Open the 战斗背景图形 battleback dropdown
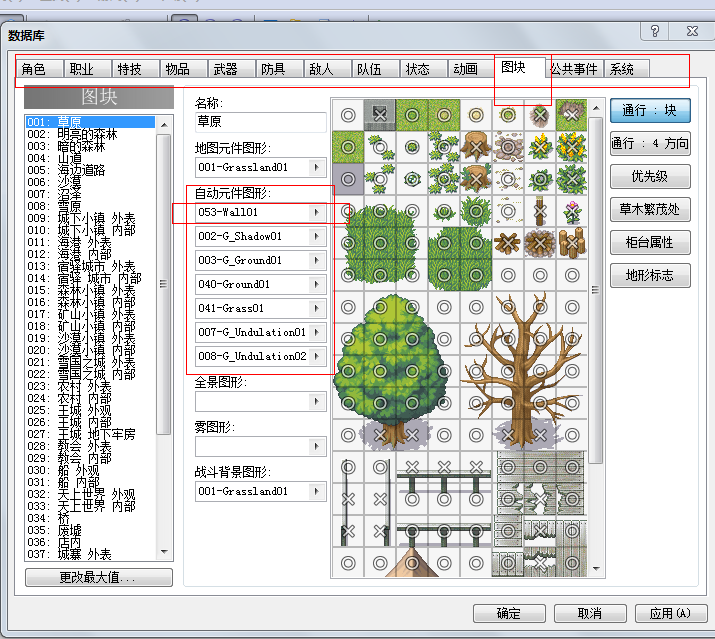The image size is (715, 639). [316, 491]
